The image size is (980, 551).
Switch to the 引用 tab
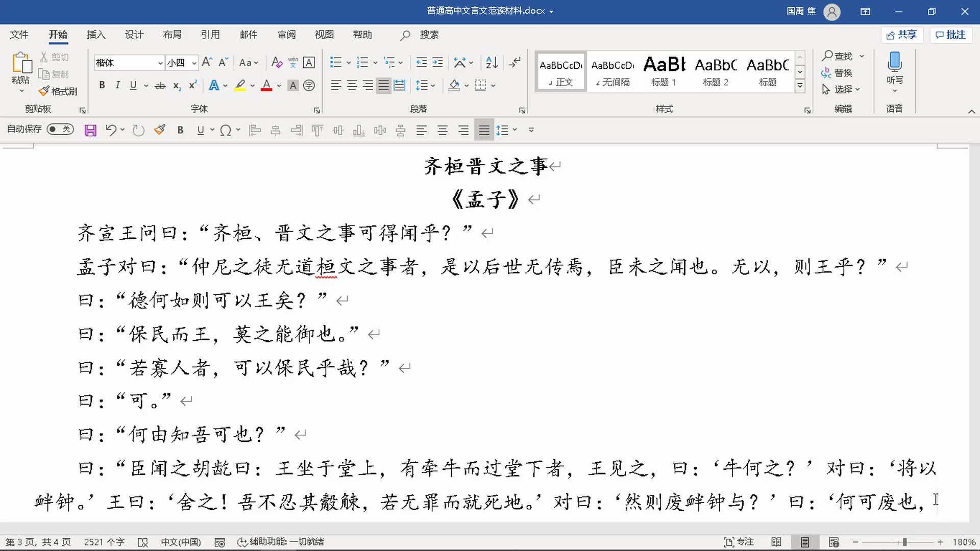coord(210,35)
